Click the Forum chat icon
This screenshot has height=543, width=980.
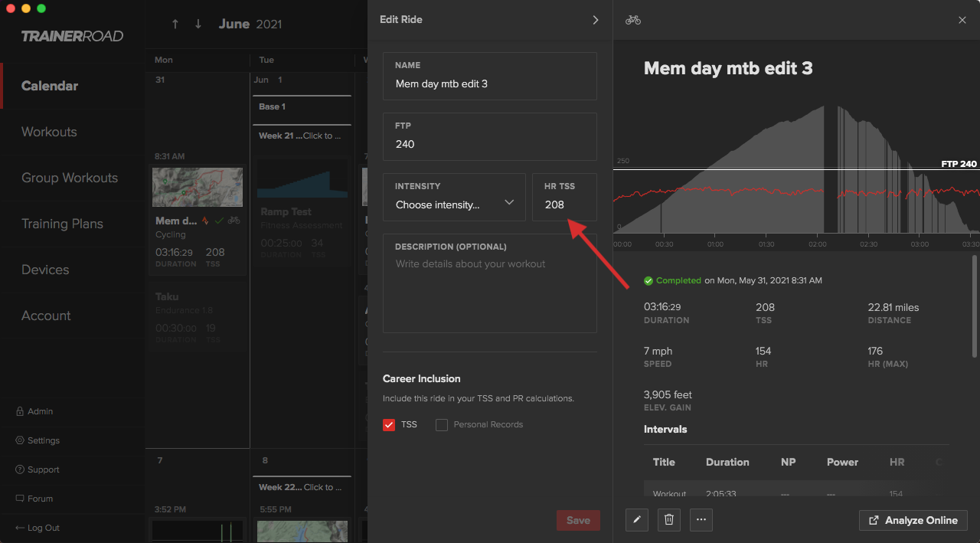pyautogui.click(x=20, y=499)
